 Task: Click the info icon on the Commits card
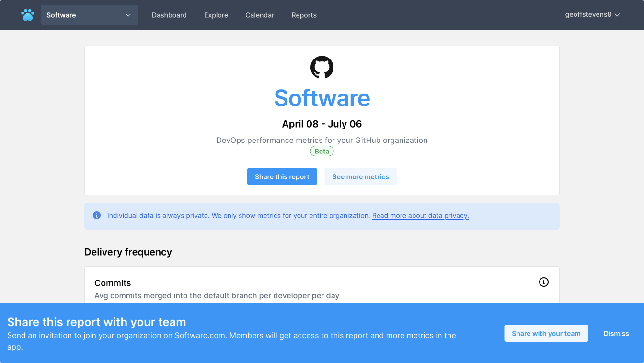[x=543, y=282]
